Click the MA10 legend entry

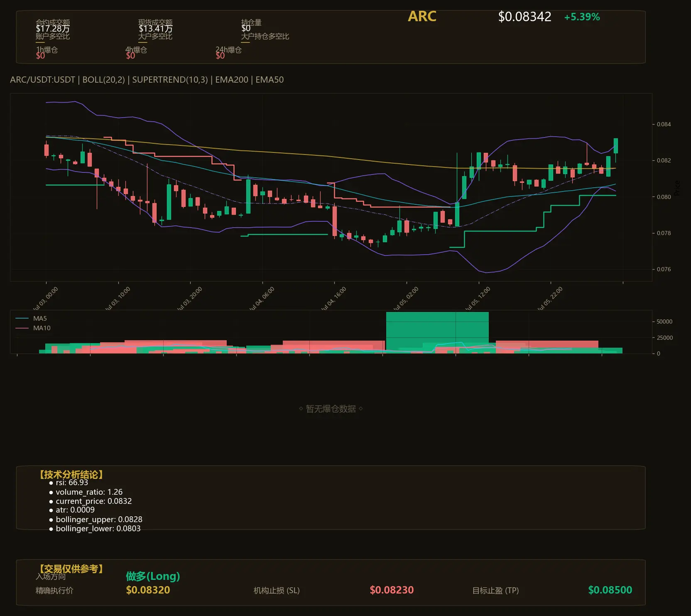(x=33, y=328)
